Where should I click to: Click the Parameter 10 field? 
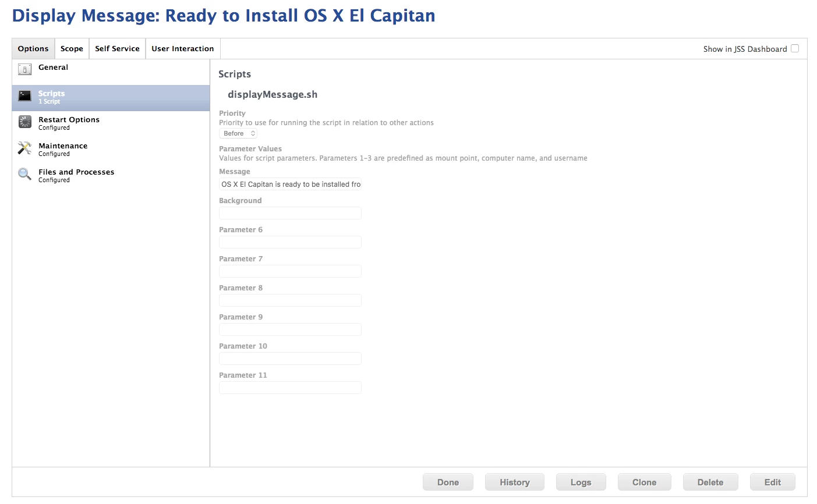[x=290, y=359]
